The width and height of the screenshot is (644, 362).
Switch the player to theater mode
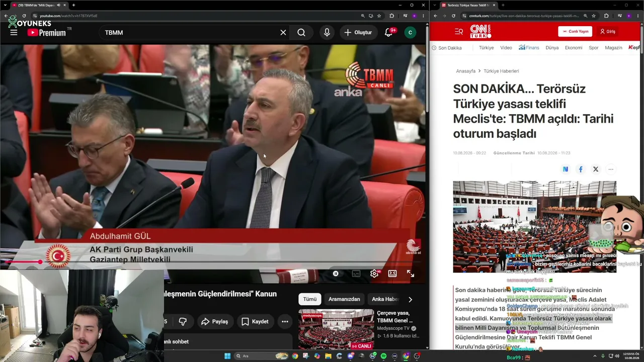tap(392, 274)
